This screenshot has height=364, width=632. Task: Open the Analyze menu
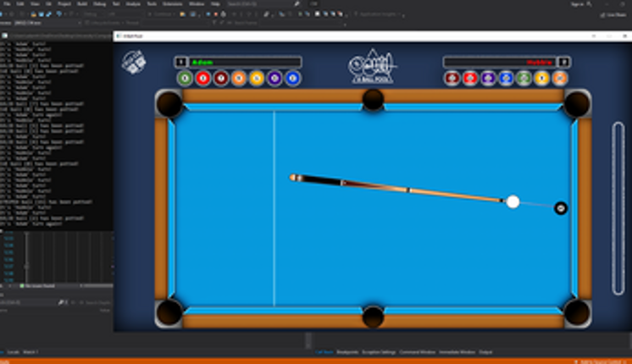point(133,3)
